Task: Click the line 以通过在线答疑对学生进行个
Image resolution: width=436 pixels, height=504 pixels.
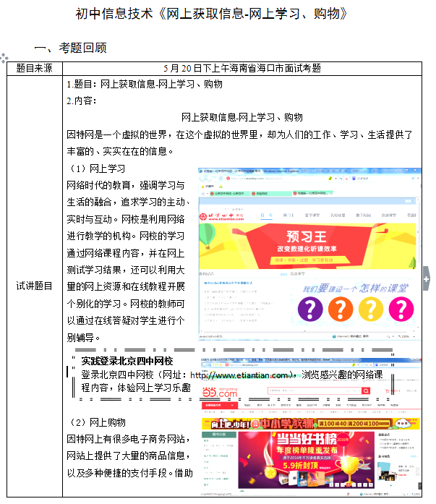Action: 126,321
